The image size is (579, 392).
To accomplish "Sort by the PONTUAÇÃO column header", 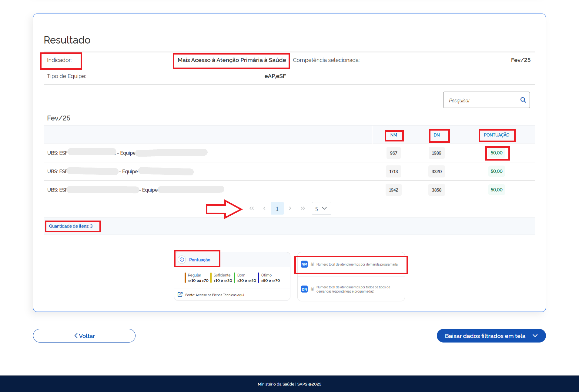I will 497,135.
